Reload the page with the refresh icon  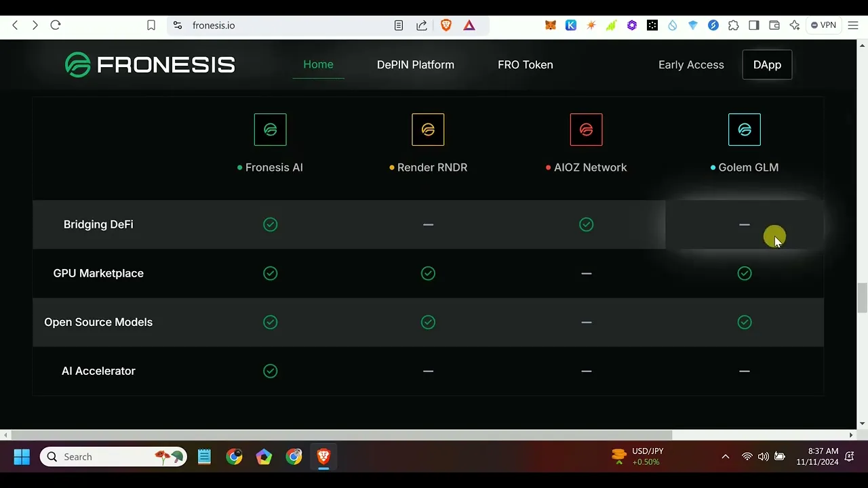[56, 25]
